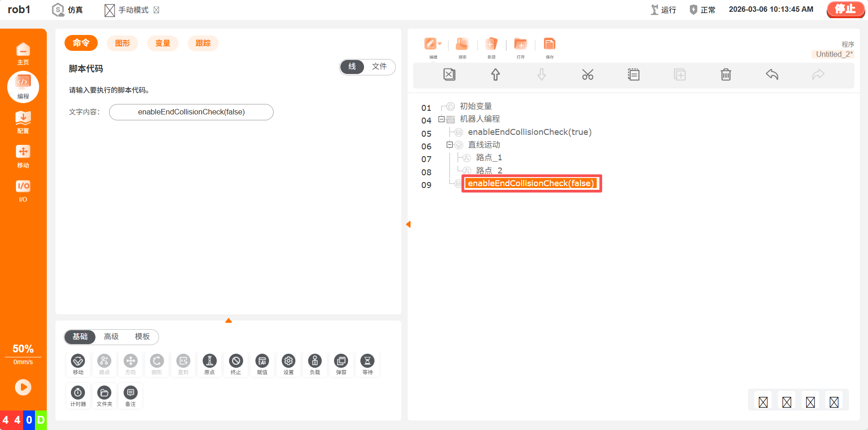Add a Timer (计时器) command
868x430 pixels.
coord(78,395)
